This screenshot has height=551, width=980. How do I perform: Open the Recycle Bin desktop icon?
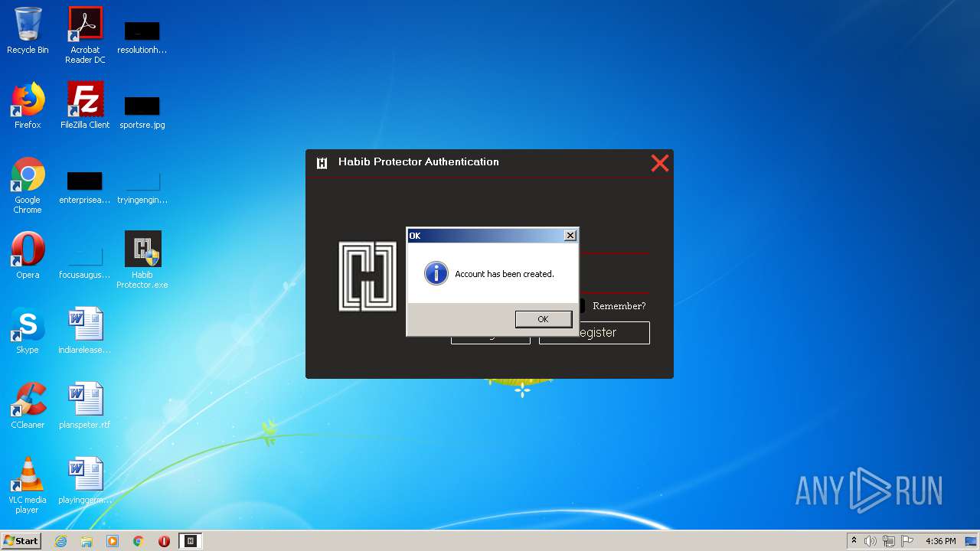pyautogui.click(x=28, y=31)
